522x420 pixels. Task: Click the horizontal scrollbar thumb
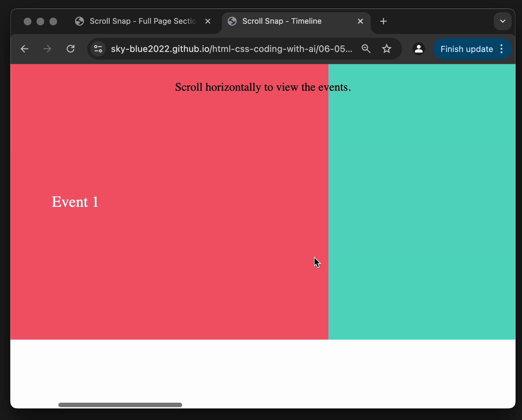120,405
